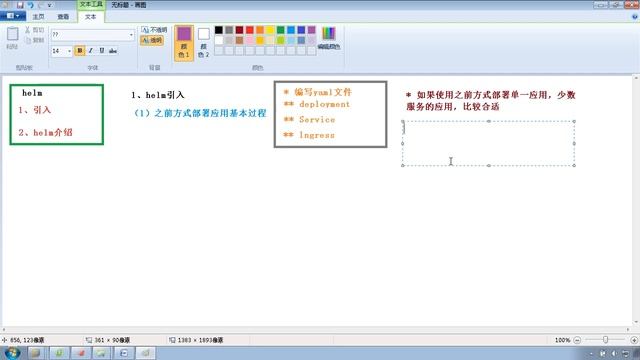Click the 复制 copy button

click(34, 40)
